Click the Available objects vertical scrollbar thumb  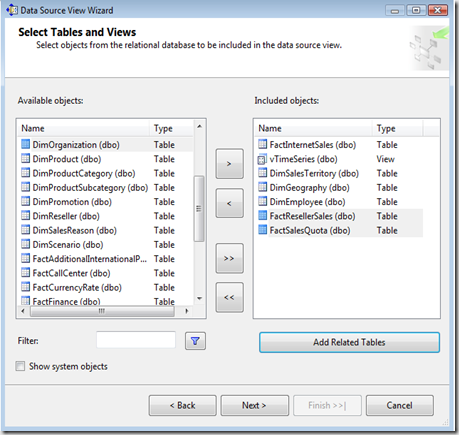click(x=199, y=209)
